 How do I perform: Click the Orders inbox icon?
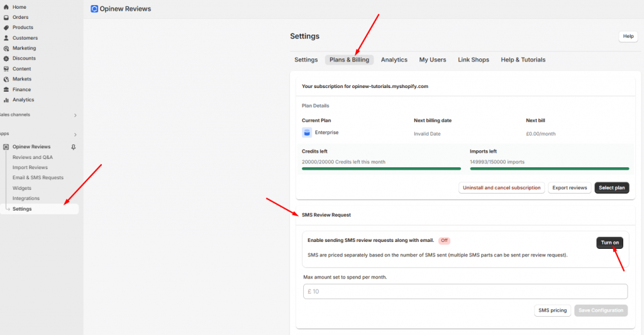6,17
